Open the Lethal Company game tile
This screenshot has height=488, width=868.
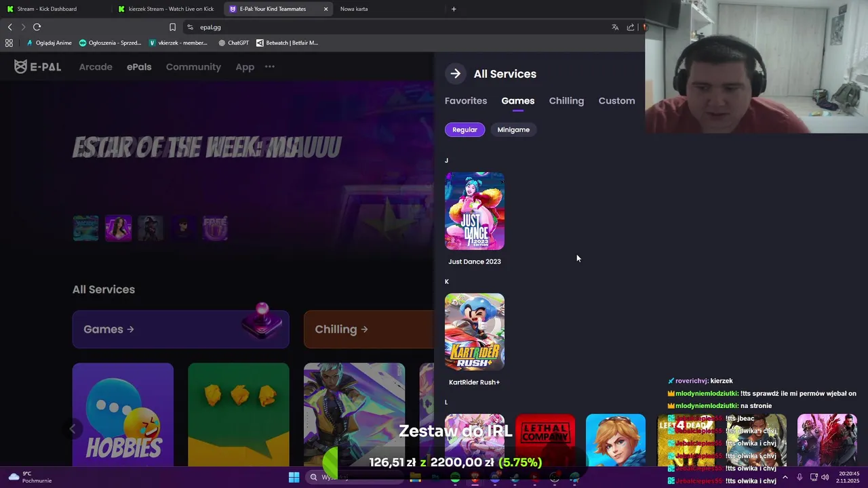tap(545, 441)
